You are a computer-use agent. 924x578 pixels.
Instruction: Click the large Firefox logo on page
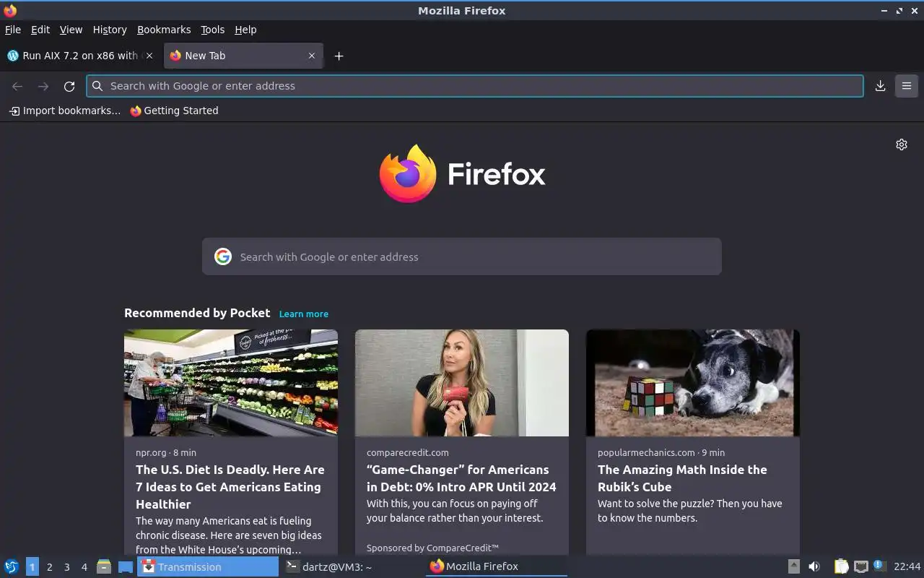click(408, 173)
